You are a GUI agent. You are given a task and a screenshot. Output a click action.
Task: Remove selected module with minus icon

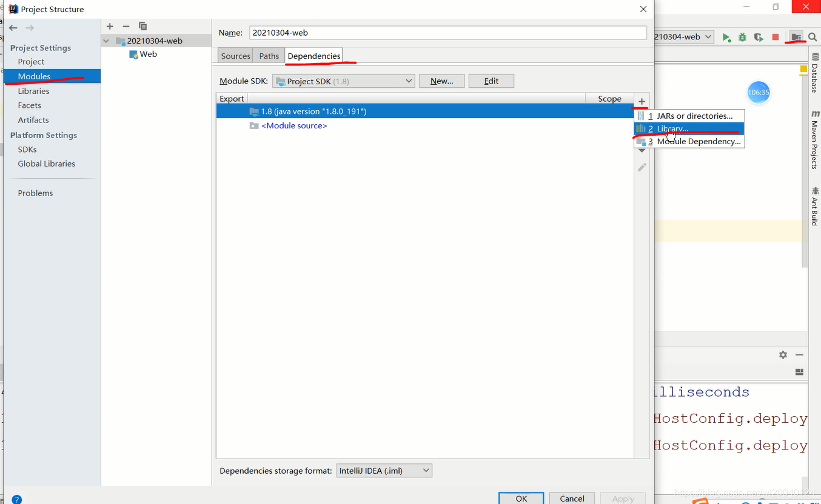(x=126, y=26)
